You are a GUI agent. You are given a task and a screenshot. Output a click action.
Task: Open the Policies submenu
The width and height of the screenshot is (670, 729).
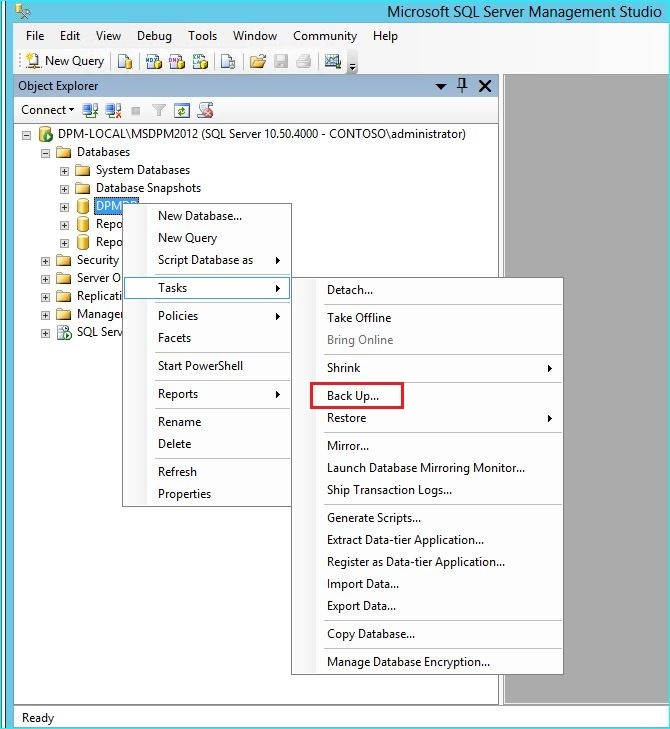click(x=207, y=316)
